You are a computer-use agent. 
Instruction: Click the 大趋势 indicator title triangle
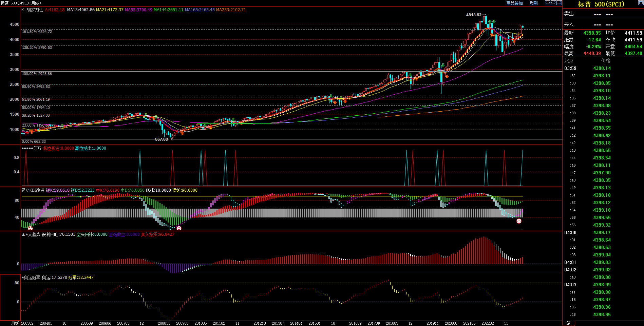(23, 234)
